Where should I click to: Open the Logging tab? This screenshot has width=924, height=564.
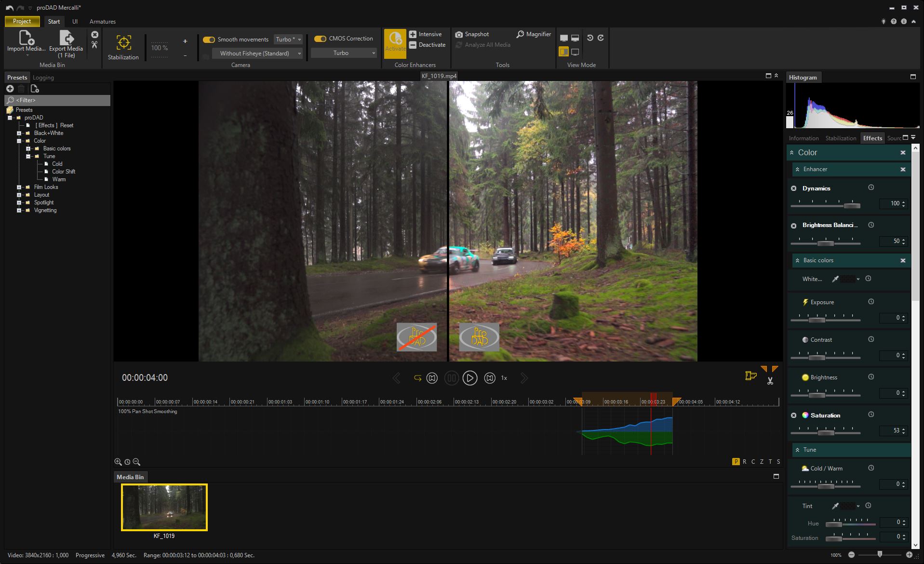(x=43, y=78)
